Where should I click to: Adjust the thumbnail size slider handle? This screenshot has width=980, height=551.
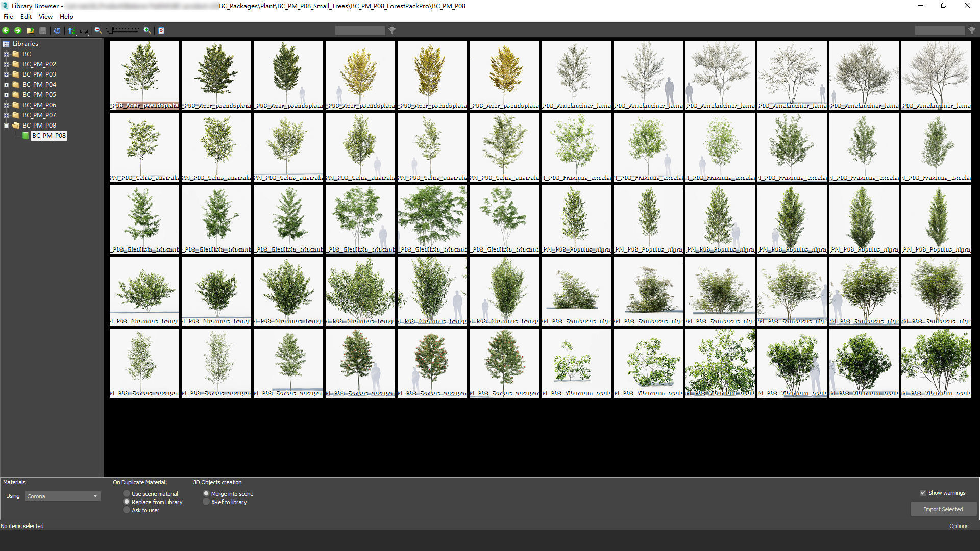point(111,31)
